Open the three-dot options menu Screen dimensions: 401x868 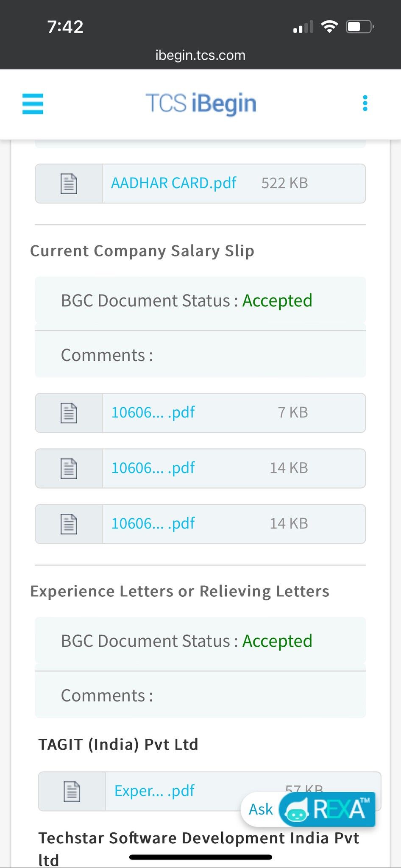pyautogui.click(x=365, y=103)
